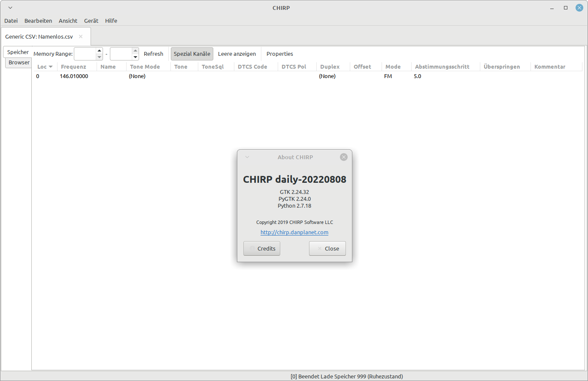Click the Tone column header
Screen dimensions: 588x381
click(x=185, y=67)
